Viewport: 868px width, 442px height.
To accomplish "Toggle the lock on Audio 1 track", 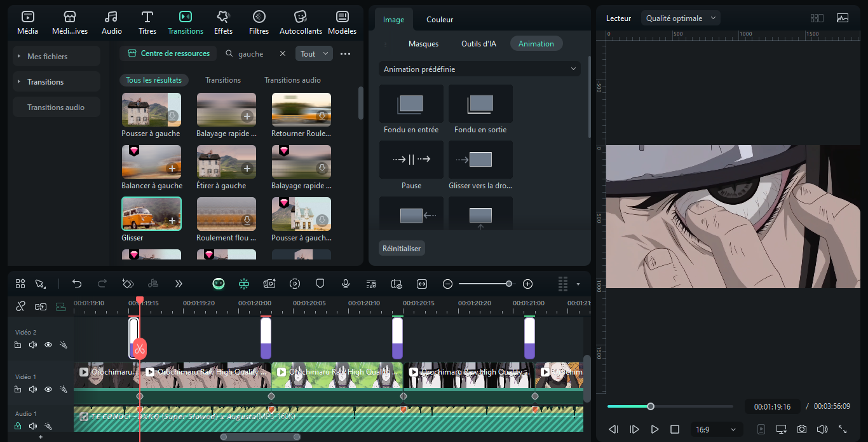I will point(18,425).
